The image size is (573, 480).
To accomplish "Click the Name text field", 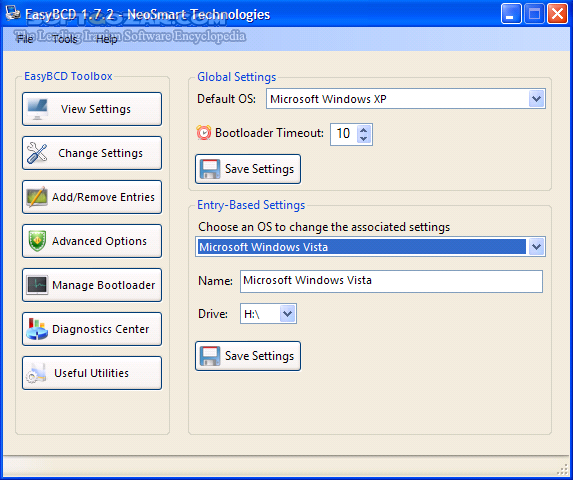I will [391, 281].
